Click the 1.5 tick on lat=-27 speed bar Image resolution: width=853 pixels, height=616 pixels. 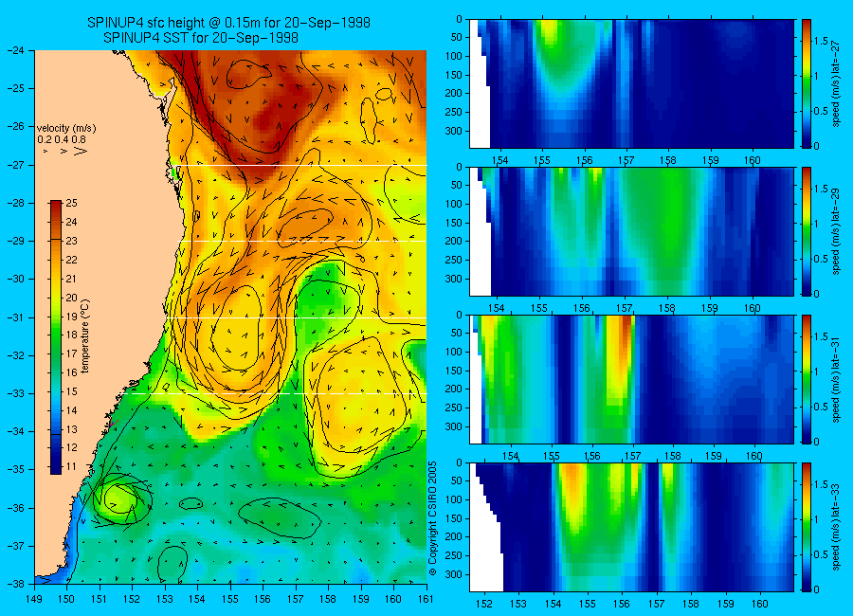(822, 41)
